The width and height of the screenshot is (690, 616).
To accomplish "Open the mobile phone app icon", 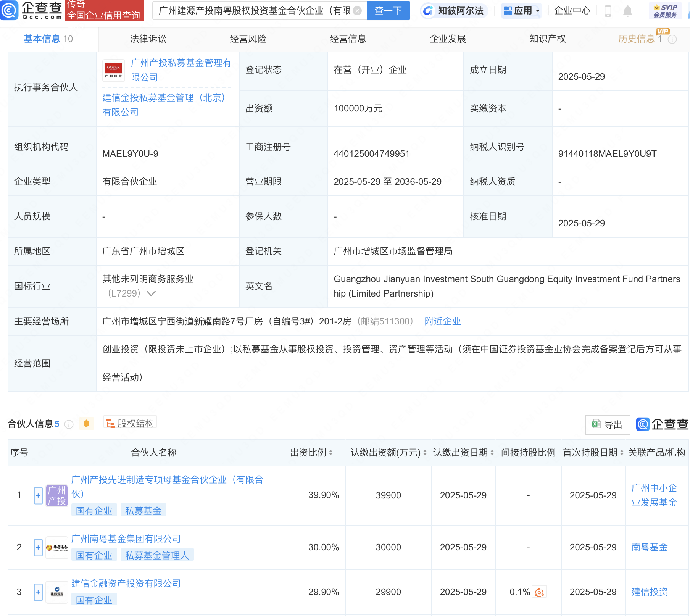I will coord(608,11).
